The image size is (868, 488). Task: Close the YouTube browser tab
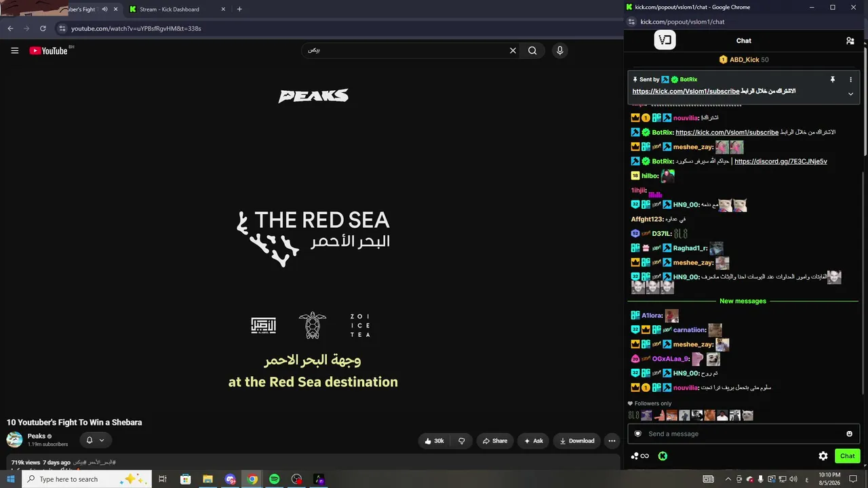tap(116, 9)
